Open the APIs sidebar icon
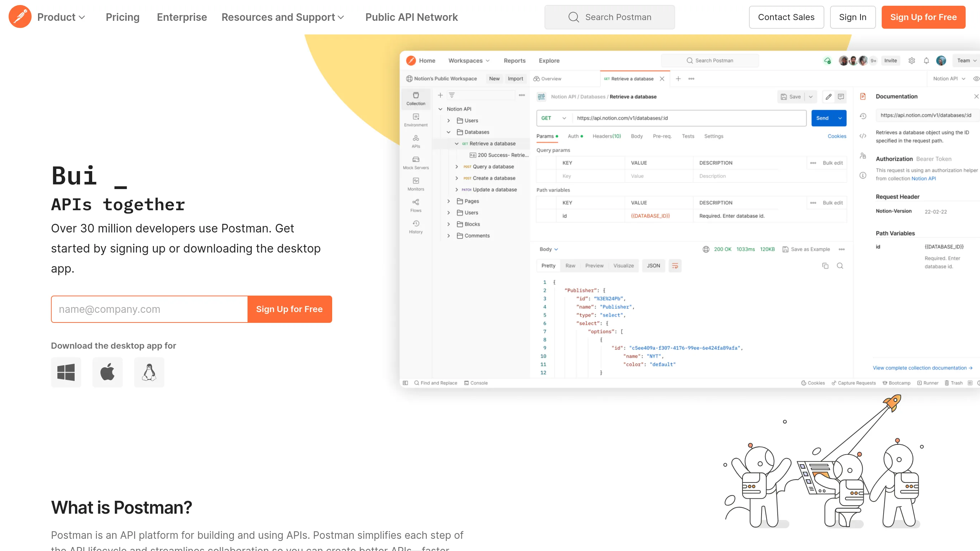The width and height of the screenshot is (980, 551). 415,141
